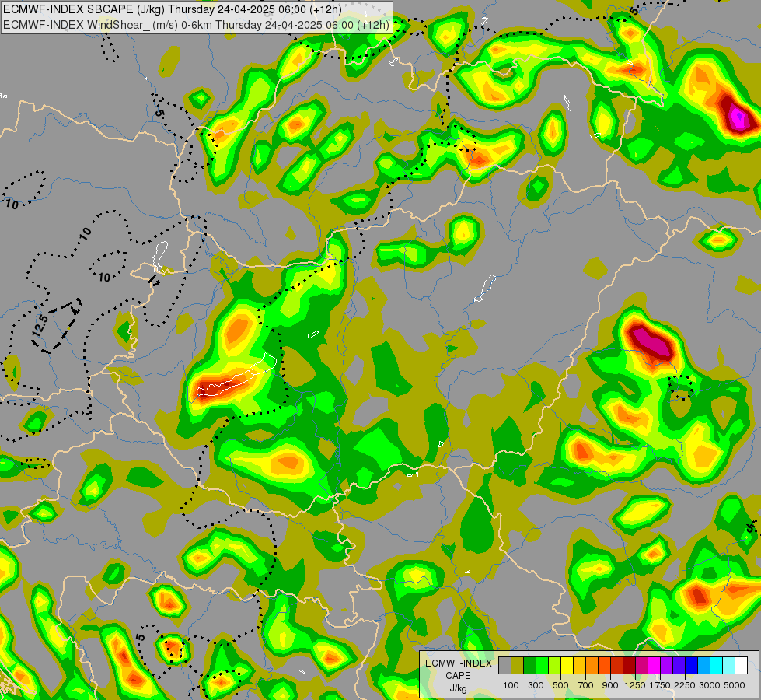Viewport: 761px width, 700px height.
Task: Click legend value 2250
Action: [684, 685]
